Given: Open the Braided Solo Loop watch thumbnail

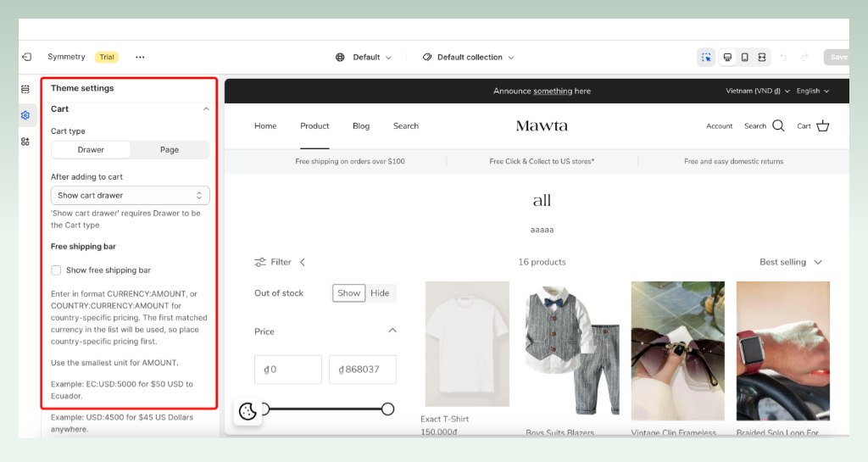Looking at the screenshot, I should point(782,351).
